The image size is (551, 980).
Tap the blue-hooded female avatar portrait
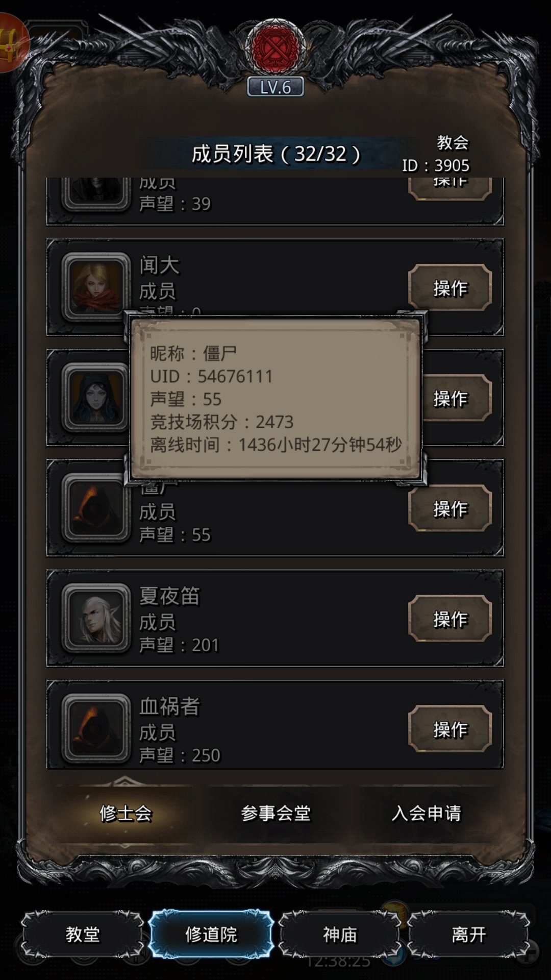tap(96, 397)
